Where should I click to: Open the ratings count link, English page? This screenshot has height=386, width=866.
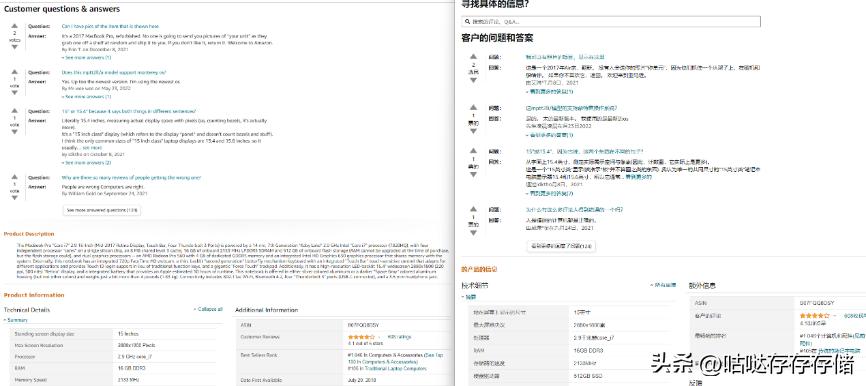click(x=399, y=336)
